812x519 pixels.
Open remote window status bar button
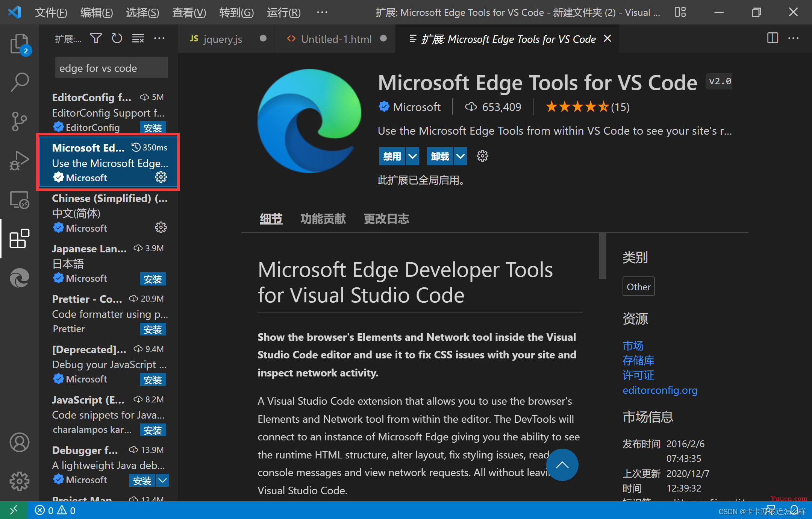click(14, 510)
